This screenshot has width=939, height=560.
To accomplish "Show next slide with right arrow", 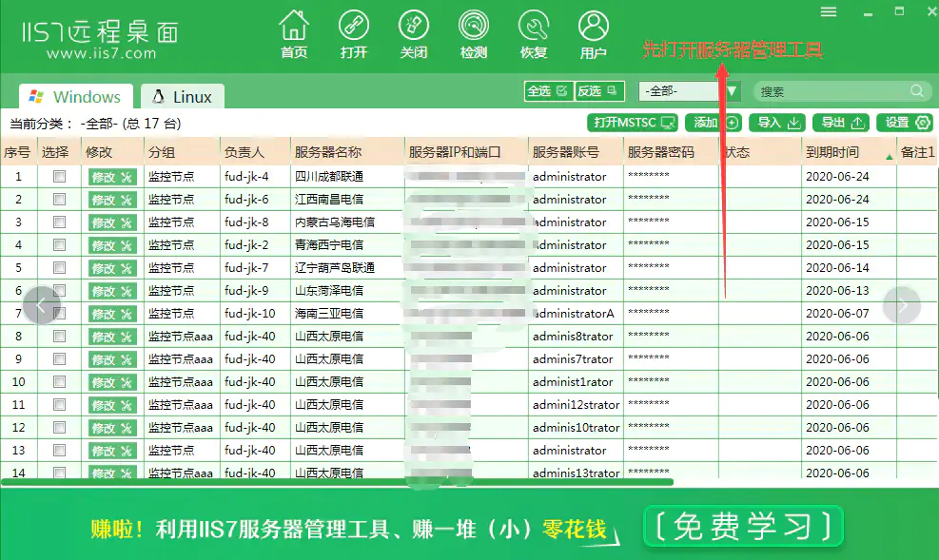I will pyautogui.click(x=901, y=305).
